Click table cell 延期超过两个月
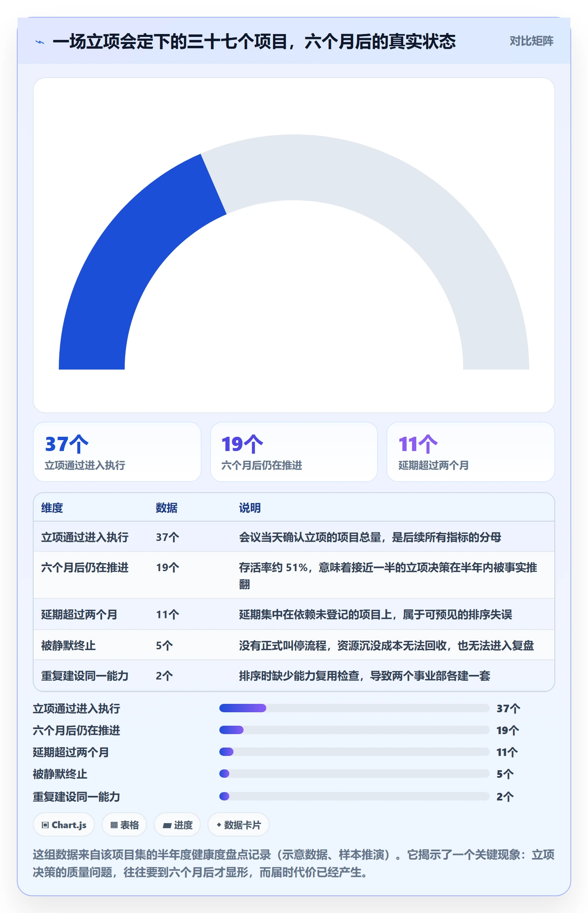Viewport: 588px width, 913px height. coord(79,614)
